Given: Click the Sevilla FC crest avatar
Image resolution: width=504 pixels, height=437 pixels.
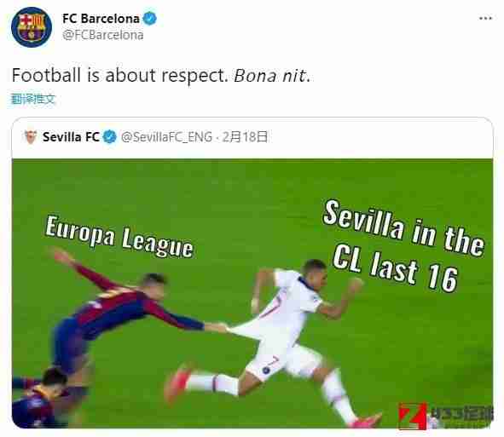Looking at the screenshot, I should coord(31,137).
